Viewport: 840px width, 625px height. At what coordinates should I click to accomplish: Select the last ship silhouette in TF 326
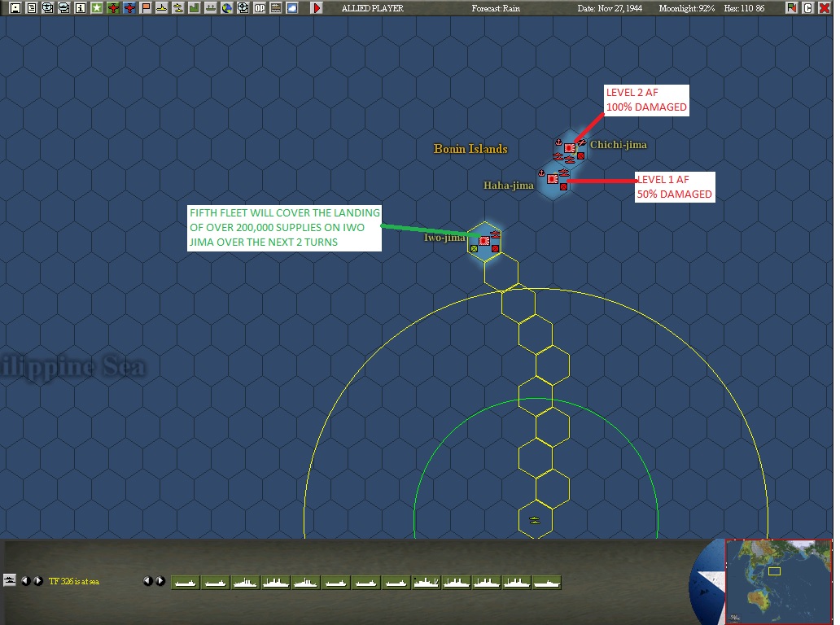click(x=546, y=582)
